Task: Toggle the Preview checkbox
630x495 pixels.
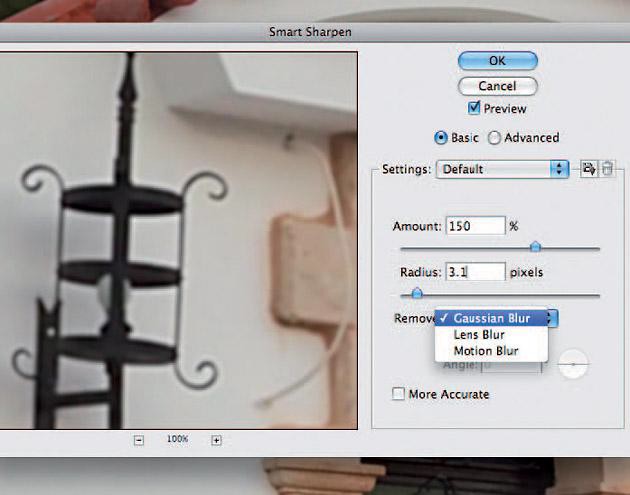Action: click(x=474, y=108)
